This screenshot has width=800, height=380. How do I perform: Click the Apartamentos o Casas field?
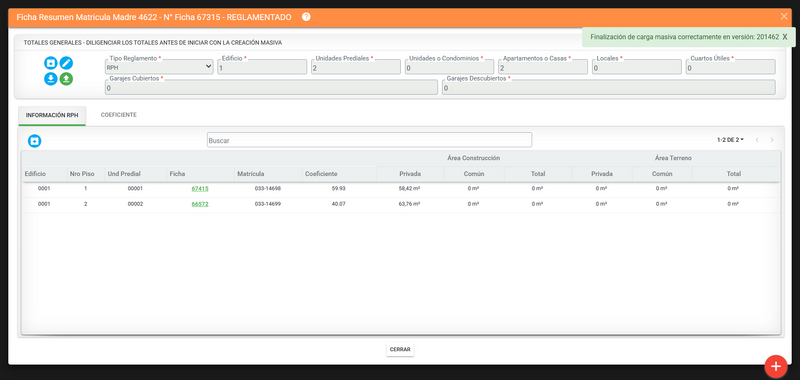coord(543,67)
